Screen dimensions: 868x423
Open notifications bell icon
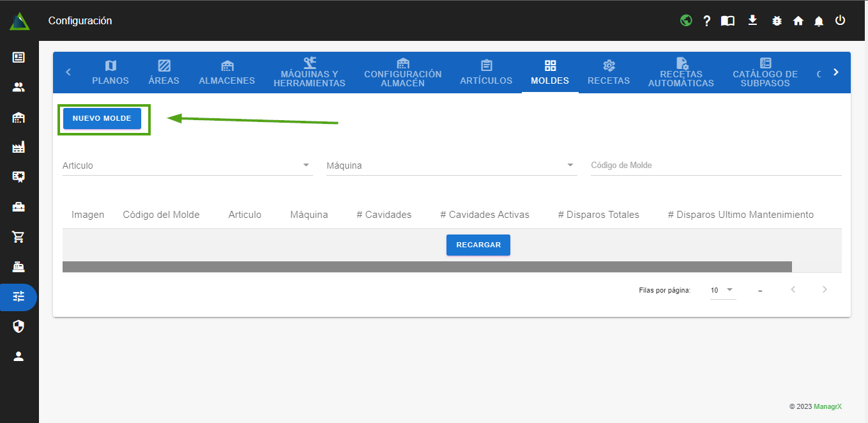coord(819,21)
